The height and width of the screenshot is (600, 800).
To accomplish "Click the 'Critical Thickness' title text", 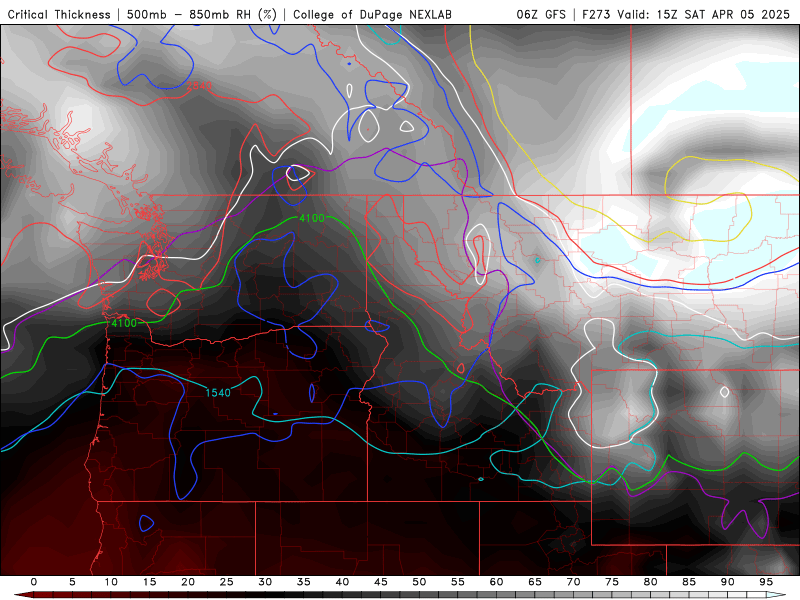I will click(x=59, y=15).
